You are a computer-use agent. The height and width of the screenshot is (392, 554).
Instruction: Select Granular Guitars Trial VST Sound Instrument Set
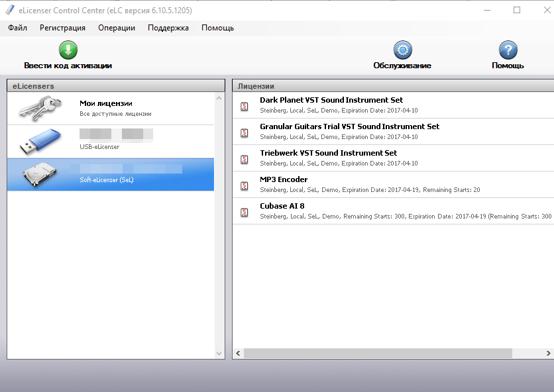(x=393, y=131)
